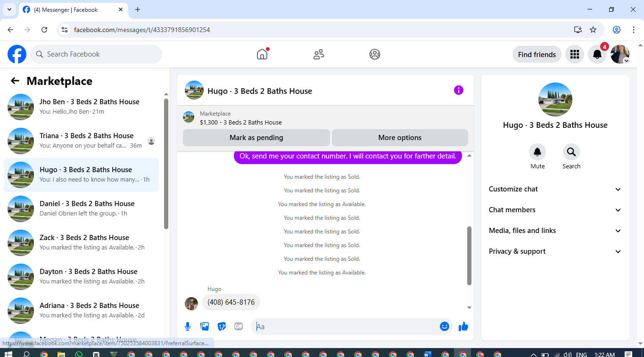This screenshot has width=644, height=357.
Task: Click the ENG language indicator
Action: tap(581, 355)
